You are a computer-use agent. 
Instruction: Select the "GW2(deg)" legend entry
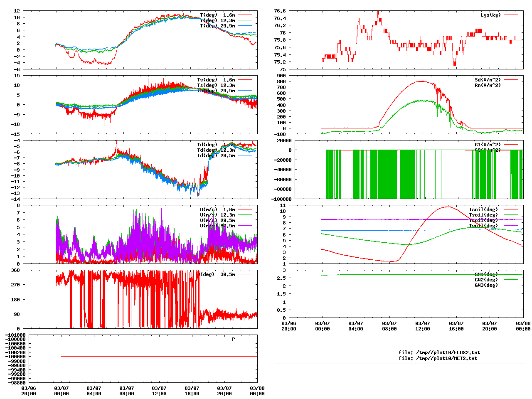click(486, 280)
